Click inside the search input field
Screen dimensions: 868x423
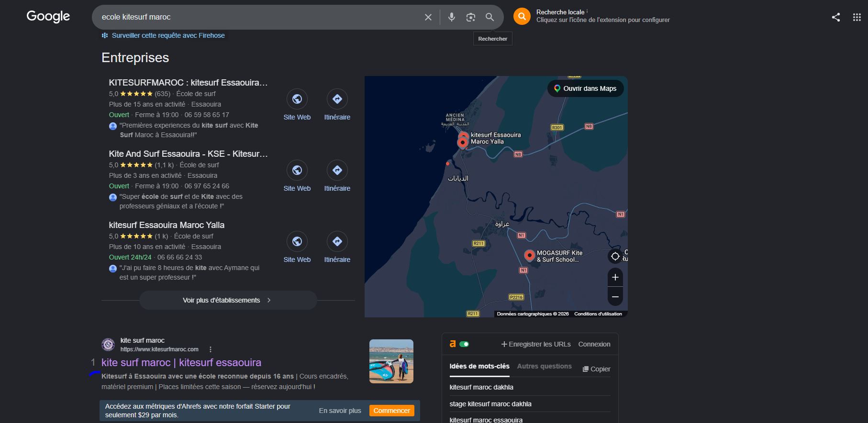(x=258, y=17)
